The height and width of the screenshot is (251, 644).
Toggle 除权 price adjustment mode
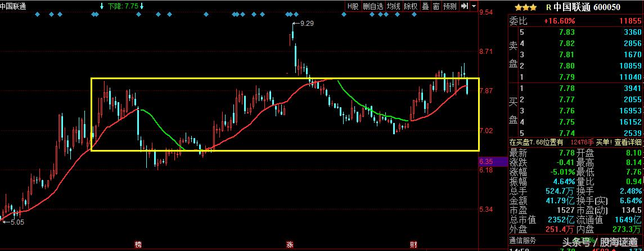coord(411,6)
